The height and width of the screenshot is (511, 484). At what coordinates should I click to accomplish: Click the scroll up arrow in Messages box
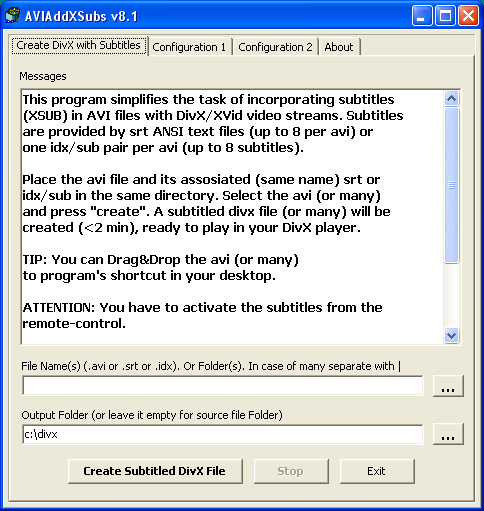[451, 99]
